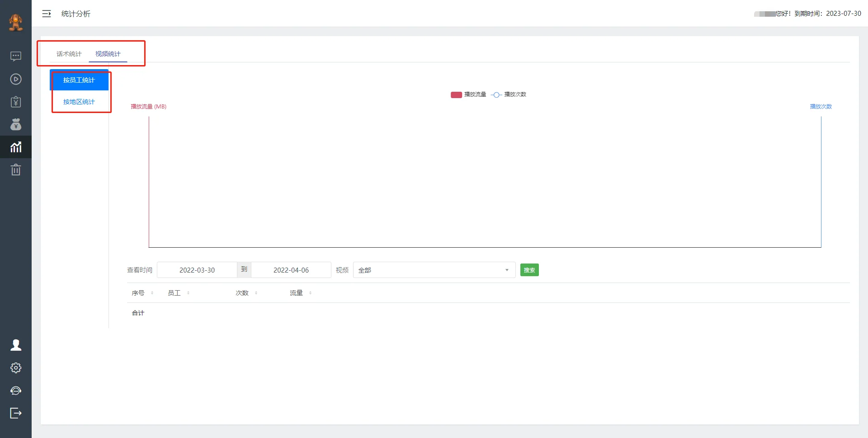The width and height of the screenshot is (868, 438).
Task: Switch to the 视频统计 tab
Action: 108,54
